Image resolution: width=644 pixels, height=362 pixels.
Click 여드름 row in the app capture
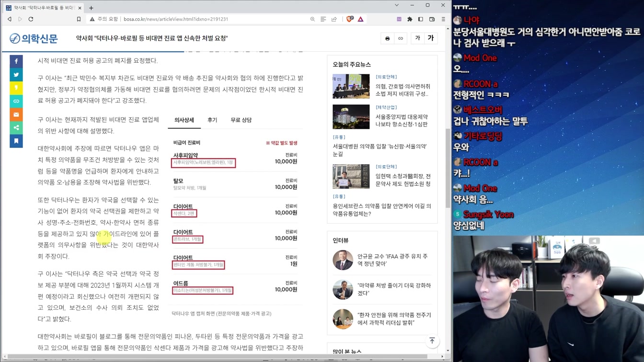235,286
